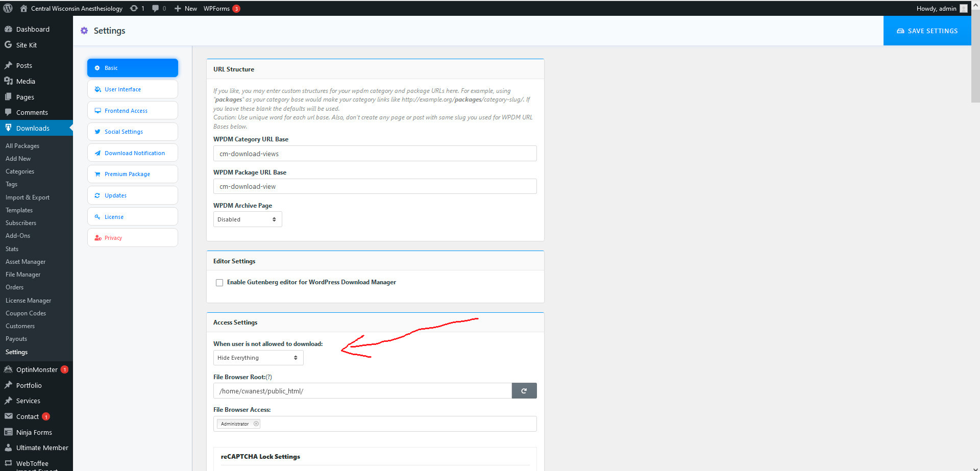Open the WPDM Archive Page dropdown
The height and width of the screenshot is (471, 980).
click(248, 219)
